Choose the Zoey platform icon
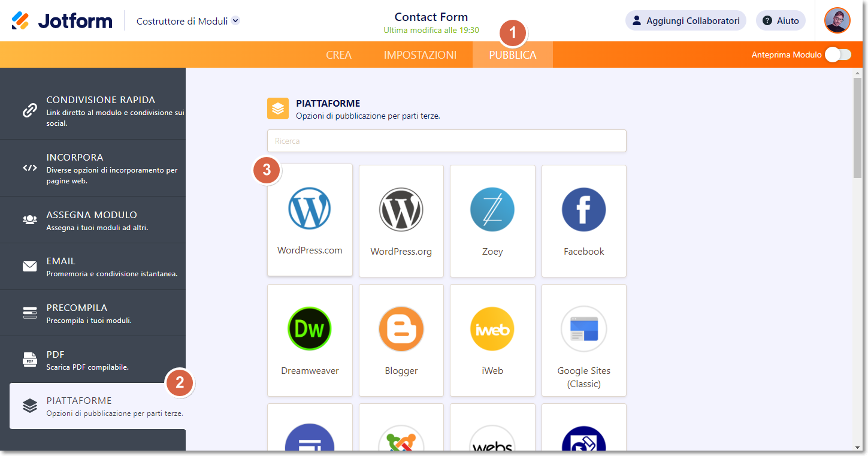 [492, 209]
